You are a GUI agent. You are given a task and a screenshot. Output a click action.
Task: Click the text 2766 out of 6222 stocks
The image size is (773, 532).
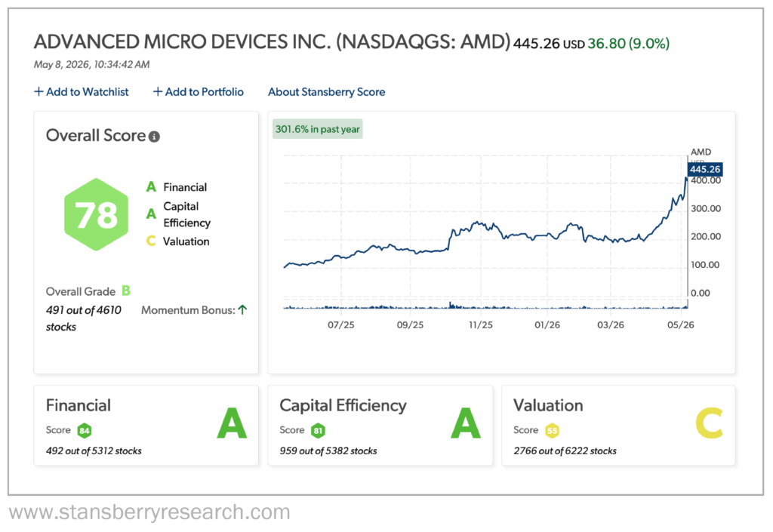click(x=565, y=451)
